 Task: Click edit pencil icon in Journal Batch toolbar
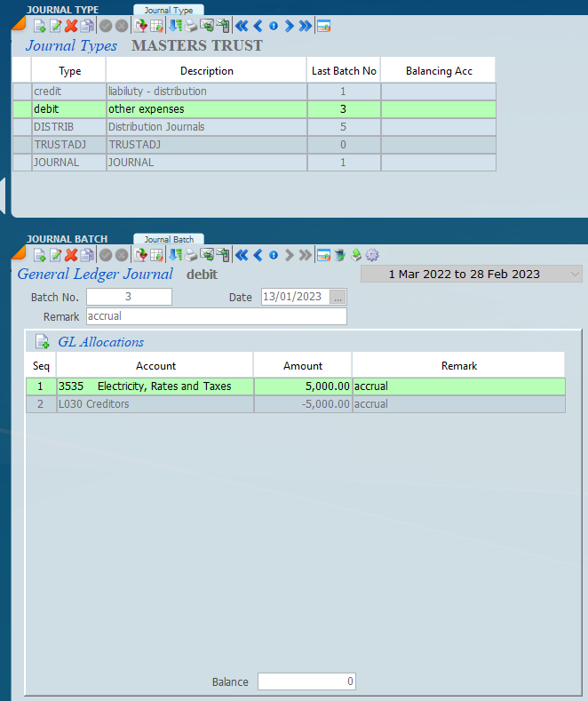pyautogui.click(x=55, y=255)
